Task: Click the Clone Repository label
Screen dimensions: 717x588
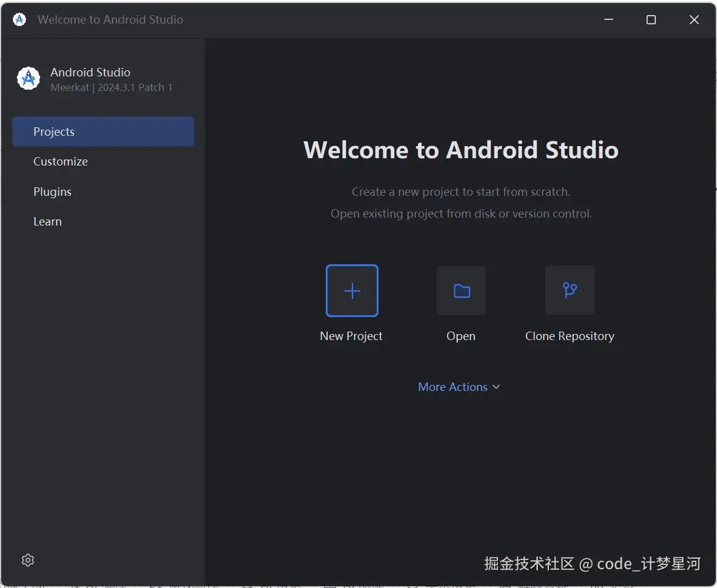Action: (570, 336)
